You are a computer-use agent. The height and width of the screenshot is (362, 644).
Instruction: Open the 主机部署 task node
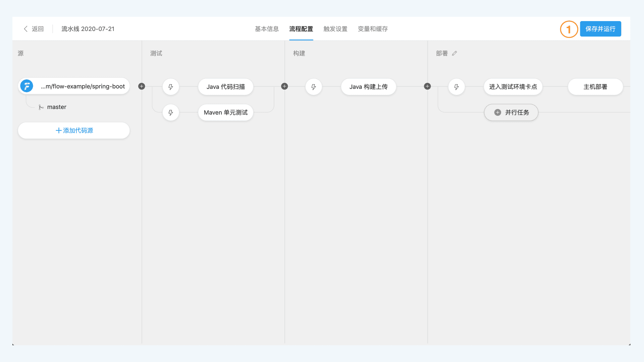595,87
